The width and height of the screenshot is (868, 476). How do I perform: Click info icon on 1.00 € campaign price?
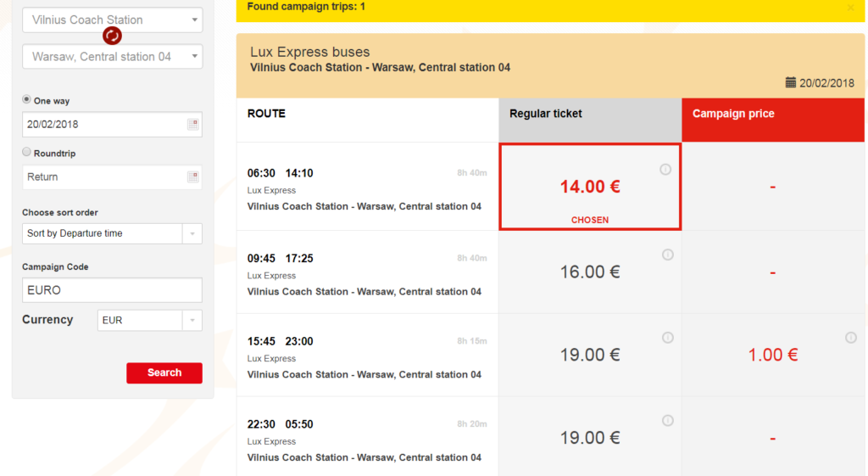pyautogui.click(x=851, y=338)
